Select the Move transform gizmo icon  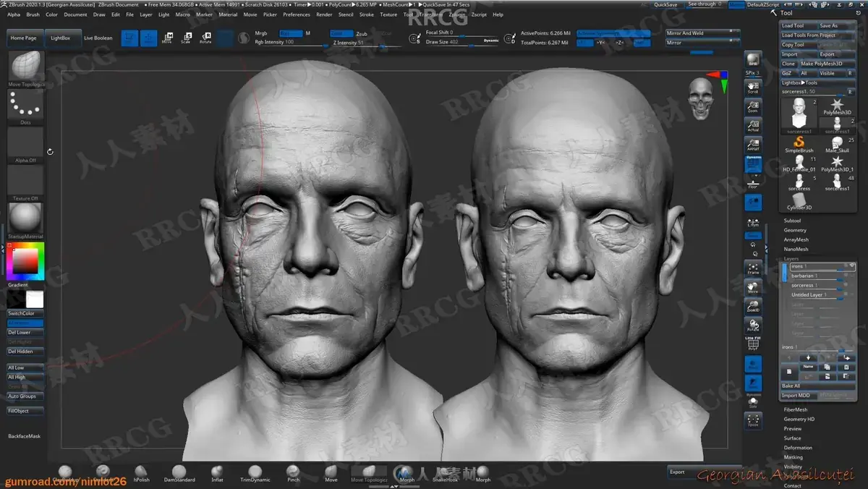pyautogui.click(x=167, y=38)
